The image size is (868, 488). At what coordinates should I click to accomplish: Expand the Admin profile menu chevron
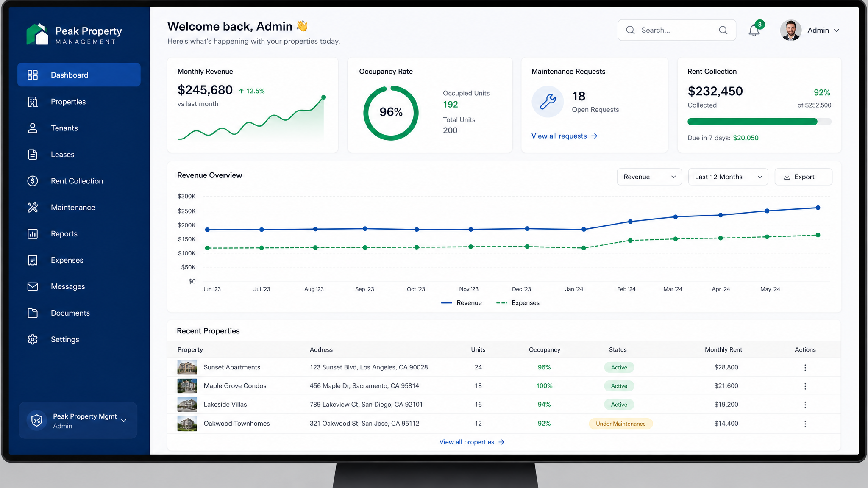click(837, 30)
